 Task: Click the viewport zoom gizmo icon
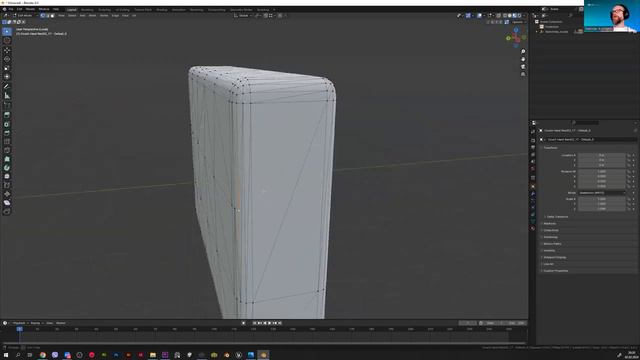click(523, 52)
